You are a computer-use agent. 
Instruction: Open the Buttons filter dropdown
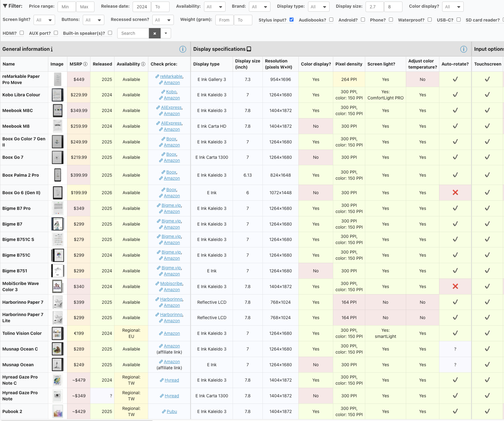pos(94,20)
